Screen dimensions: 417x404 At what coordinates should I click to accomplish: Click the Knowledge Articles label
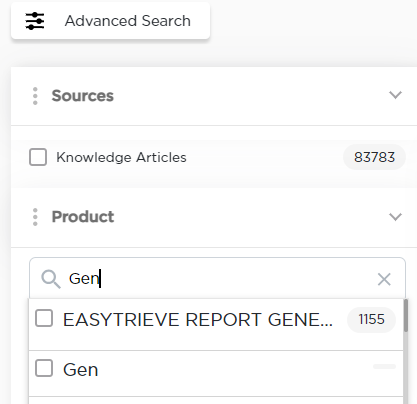[121, 157]
